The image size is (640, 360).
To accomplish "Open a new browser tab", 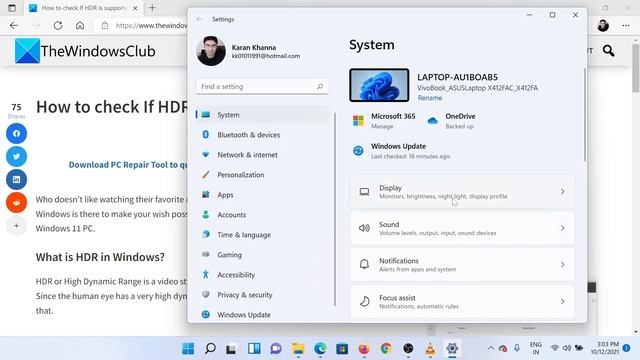I will (152, 8).
